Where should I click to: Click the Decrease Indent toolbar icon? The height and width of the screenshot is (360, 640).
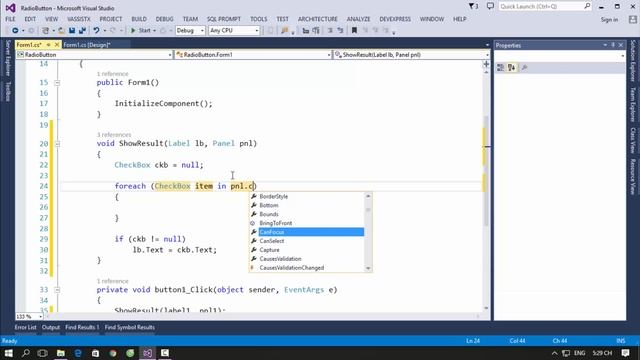[x=305, y=31]
